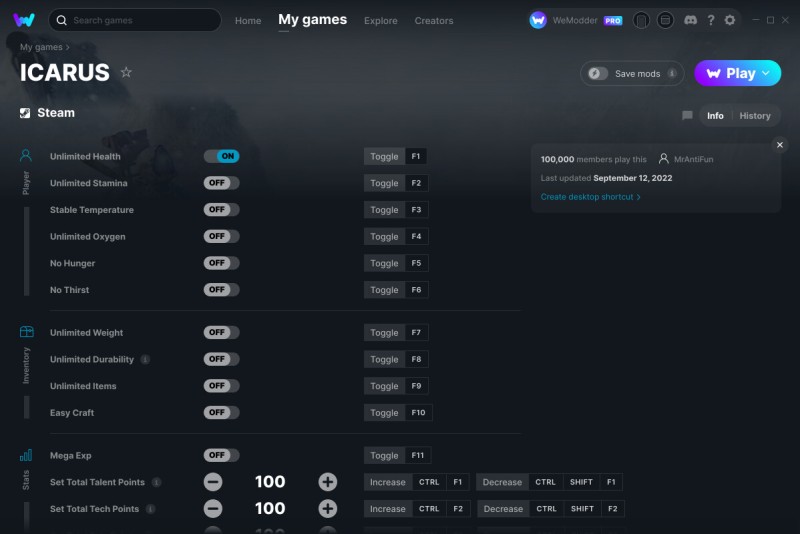800x534 pixels.
Task: Click the Steam platform label
Action: [x=56, y=113]
